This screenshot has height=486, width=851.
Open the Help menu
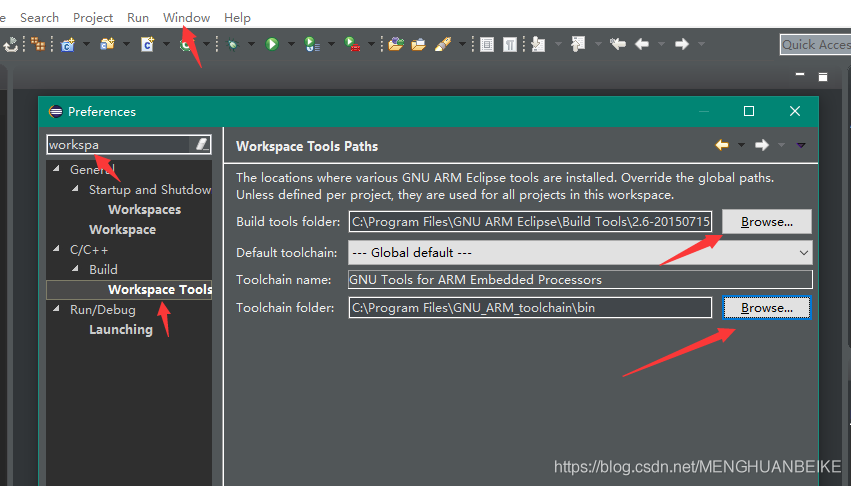[x=237, y=18]
